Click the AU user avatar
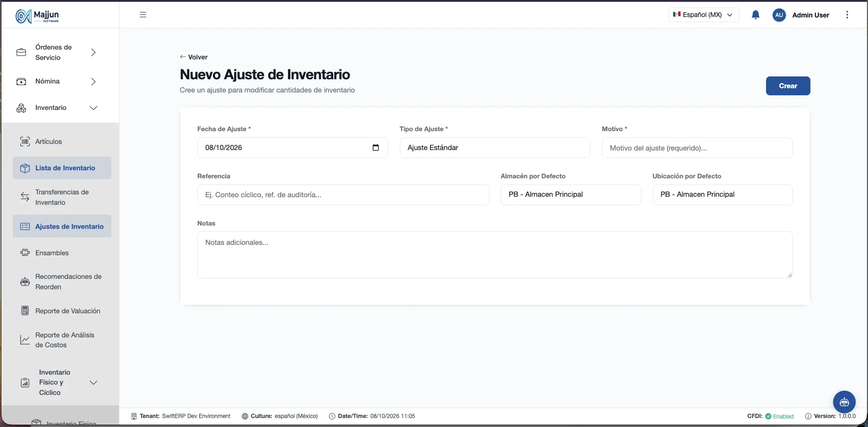Screen dimensions: 868x427 click(779, 15)
